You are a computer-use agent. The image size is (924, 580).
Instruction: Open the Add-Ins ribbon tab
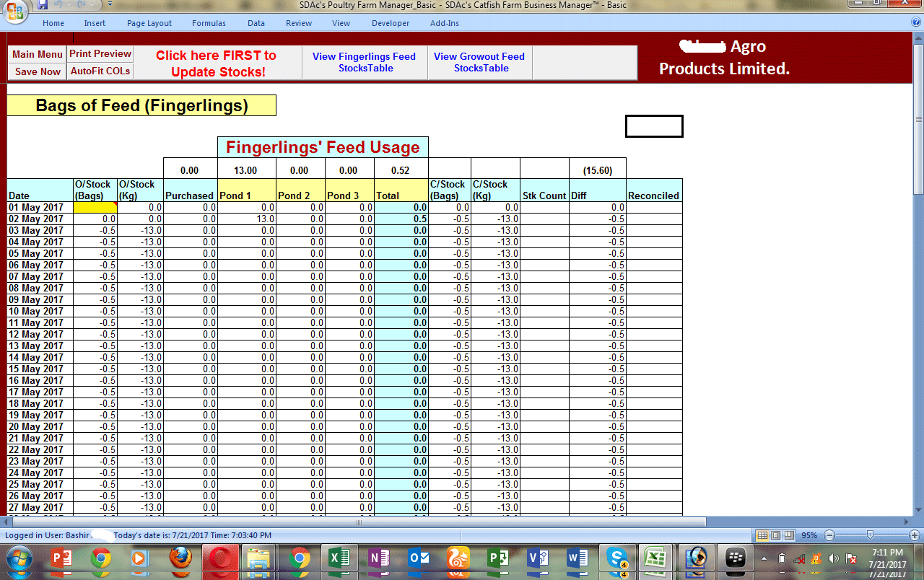445,23
